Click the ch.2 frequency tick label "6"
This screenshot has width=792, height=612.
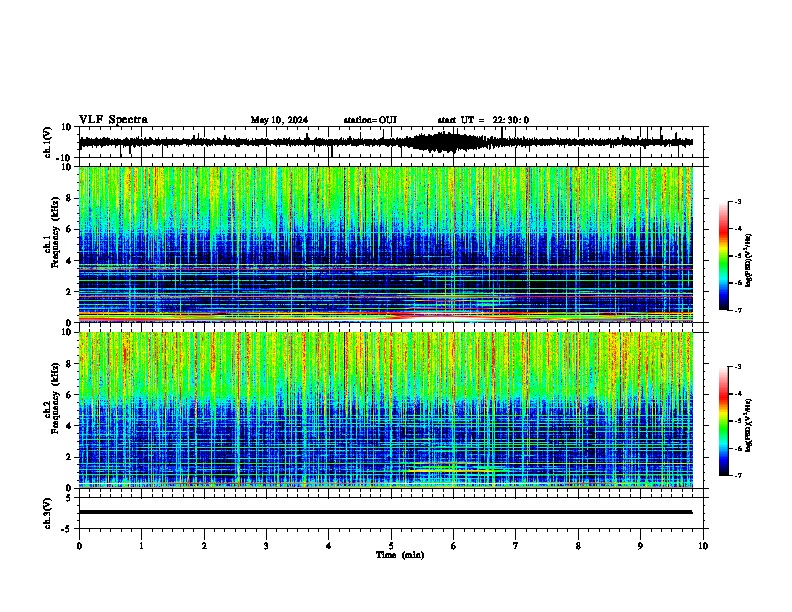pos(69,395)
